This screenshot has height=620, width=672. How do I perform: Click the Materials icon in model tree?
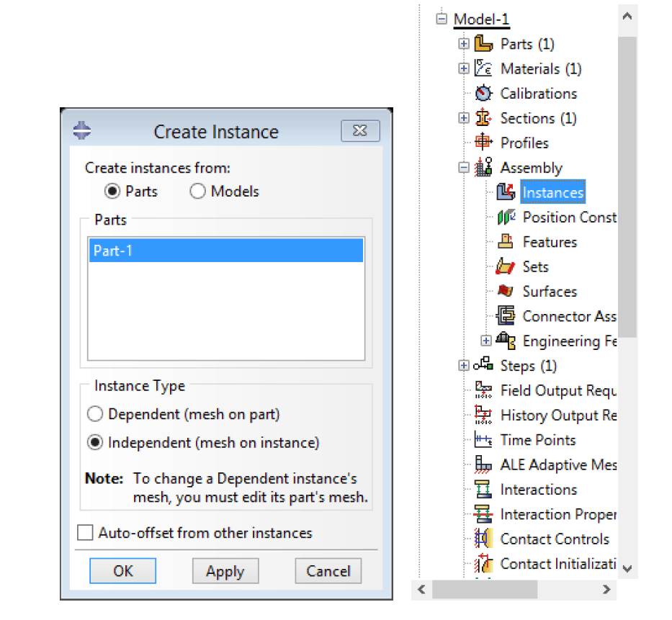point(483,68)
